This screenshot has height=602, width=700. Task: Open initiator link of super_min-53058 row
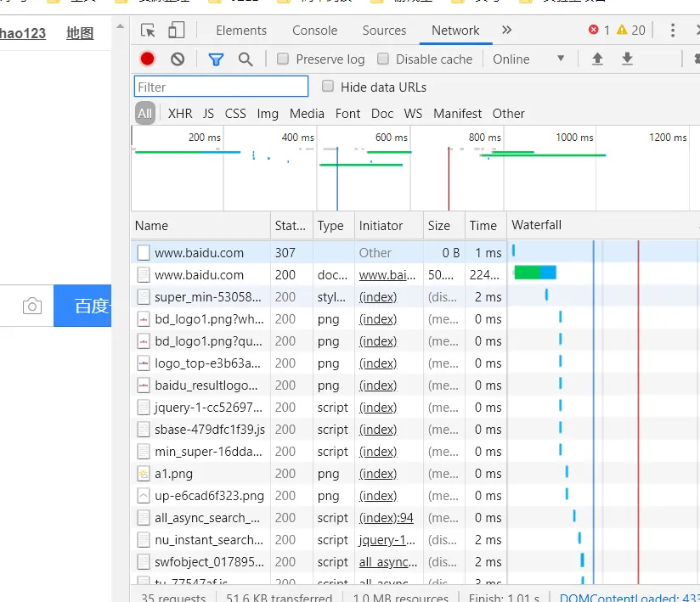(378, 297)
